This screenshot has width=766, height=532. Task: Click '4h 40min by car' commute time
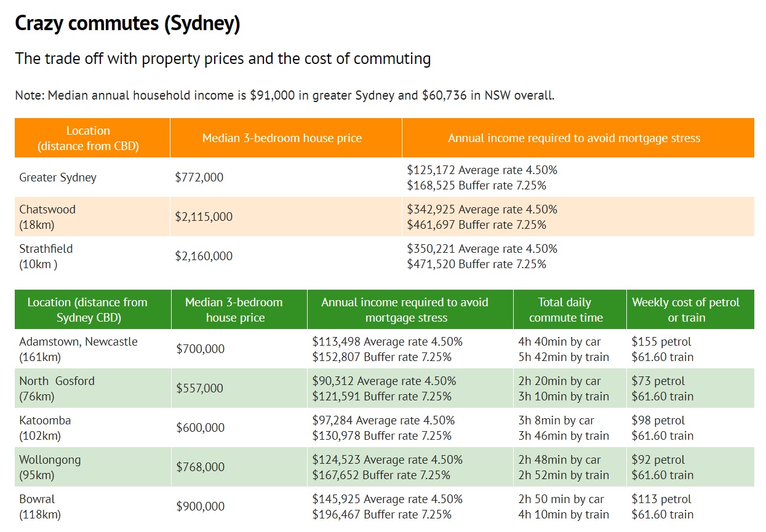(x=560, y=342)
